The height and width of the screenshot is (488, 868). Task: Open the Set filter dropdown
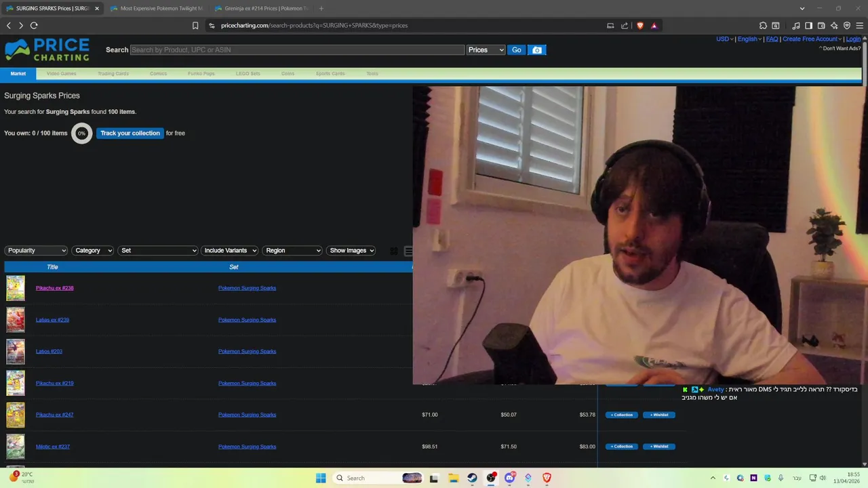[x=158, y=251]
